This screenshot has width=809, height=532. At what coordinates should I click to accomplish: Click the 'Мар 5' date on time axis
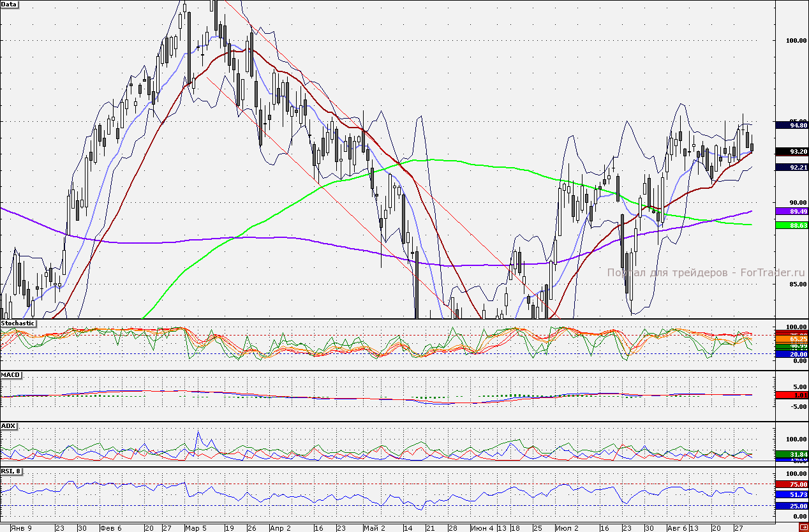point(196,528)
